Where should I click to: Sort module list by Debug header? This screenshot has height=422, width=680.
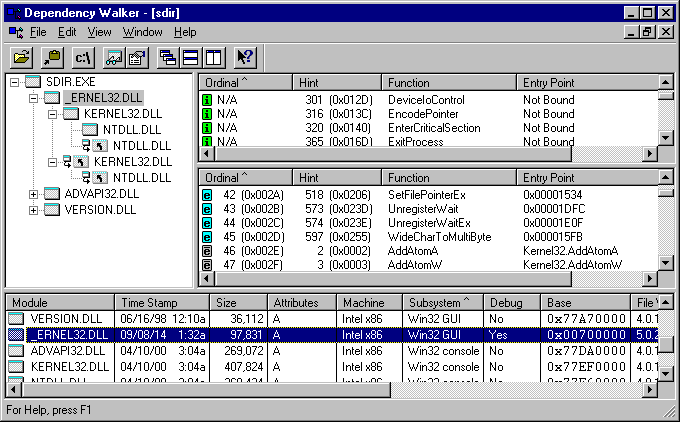tap(512, 303)
